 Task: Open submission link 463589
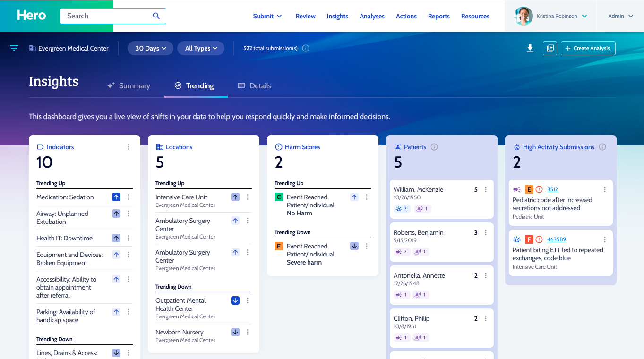coord(557,239)
